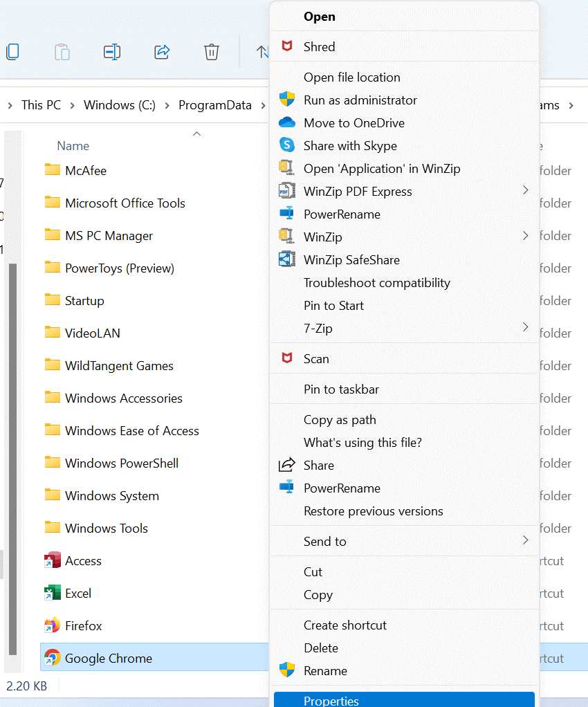Select PowerToys (Preview) folder name
Viewport: 588px width, 707px height.
pyautogui.click(x=120, y=268)
